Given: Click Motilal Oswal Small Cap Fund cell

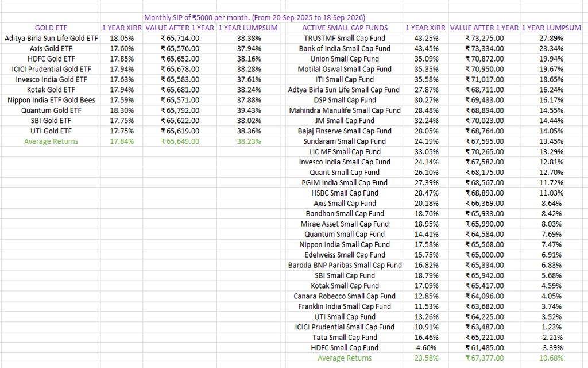Looking at the screenshot, I should [345, 69].
